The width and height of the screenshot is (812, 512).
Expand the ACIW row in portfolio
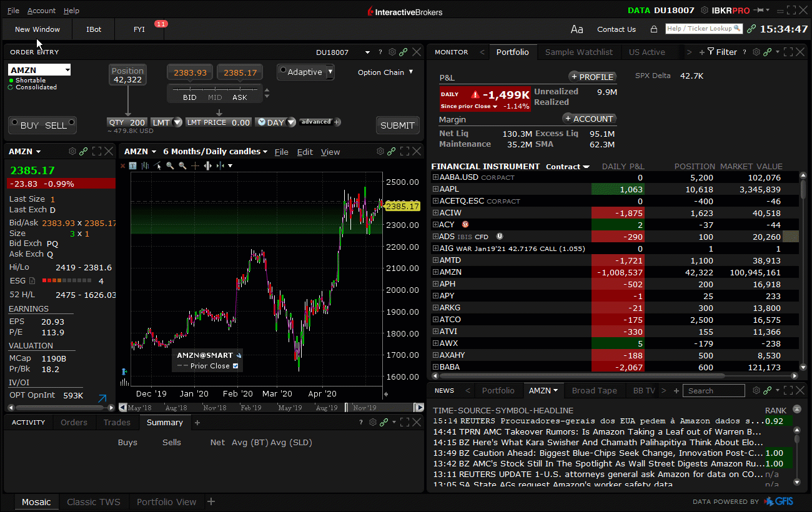tap(435, 212)
